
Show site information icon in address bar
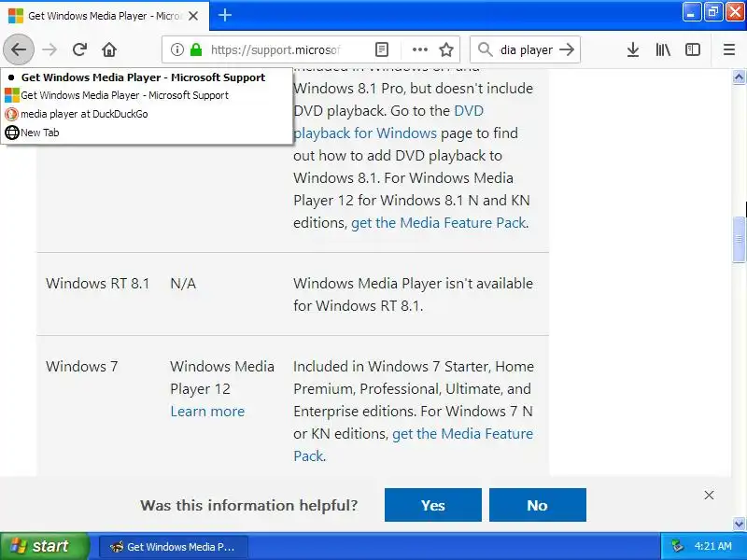coord(177,49)
